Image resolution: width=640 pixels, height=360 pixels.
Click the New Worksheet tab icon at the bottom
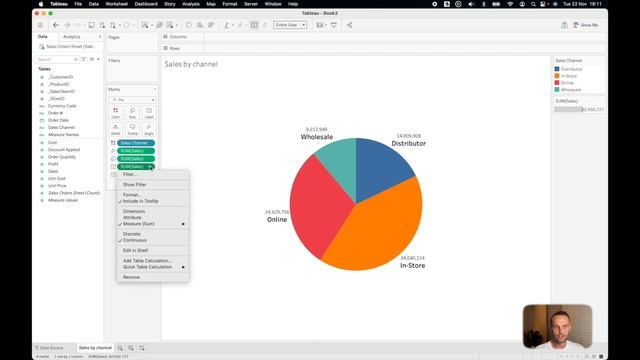(120, 348)
